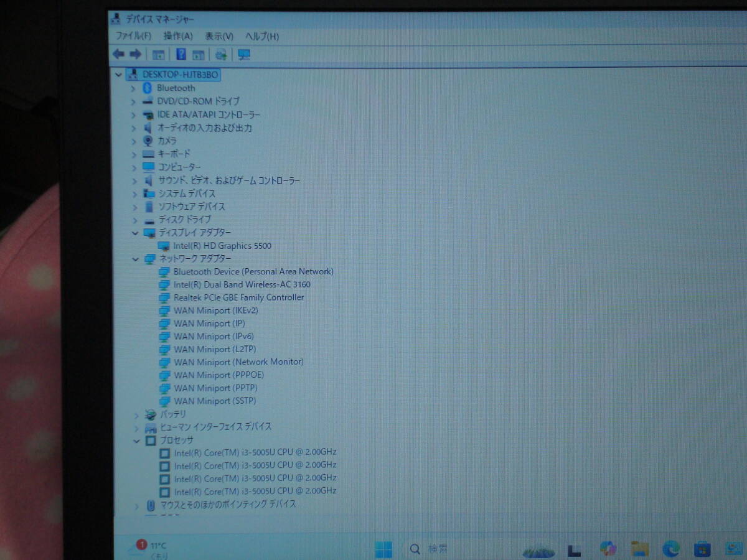This screenshot has width=747, height=560.
Task: Click the Bluetooth category icon
Action: click(x=148, y=88)
